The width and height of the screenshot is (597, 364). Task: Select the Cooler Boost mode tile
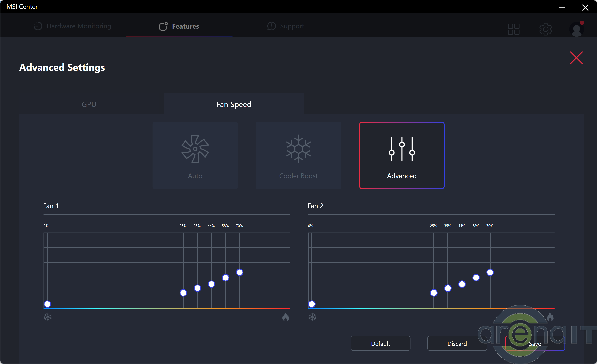[x=298, y=155]
